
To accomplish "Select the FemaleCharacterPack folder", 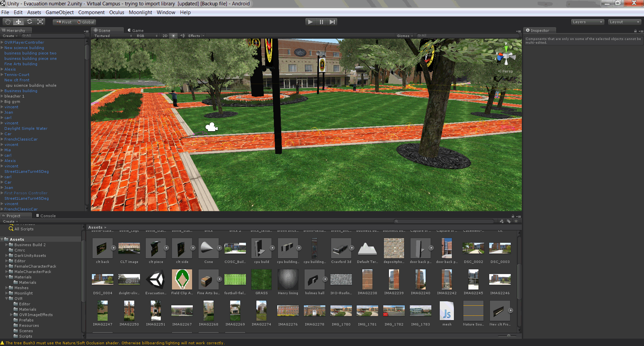I will (x=35, y=266).
